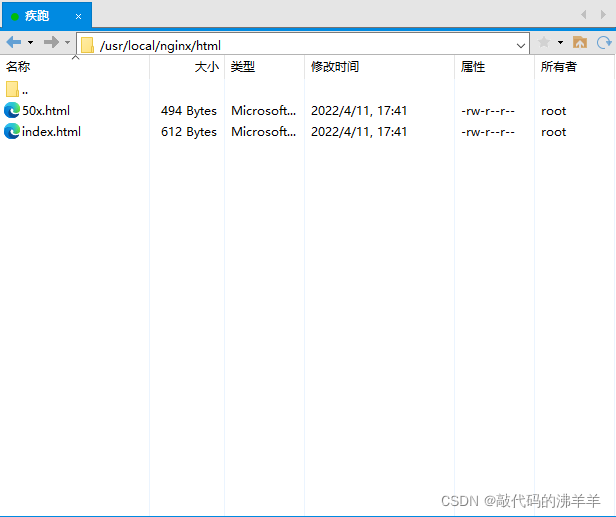Image resolution: width=616 pixels, height=517 pixels.
Task: Select the file name index.html
Action: click(x=51, y=132)
